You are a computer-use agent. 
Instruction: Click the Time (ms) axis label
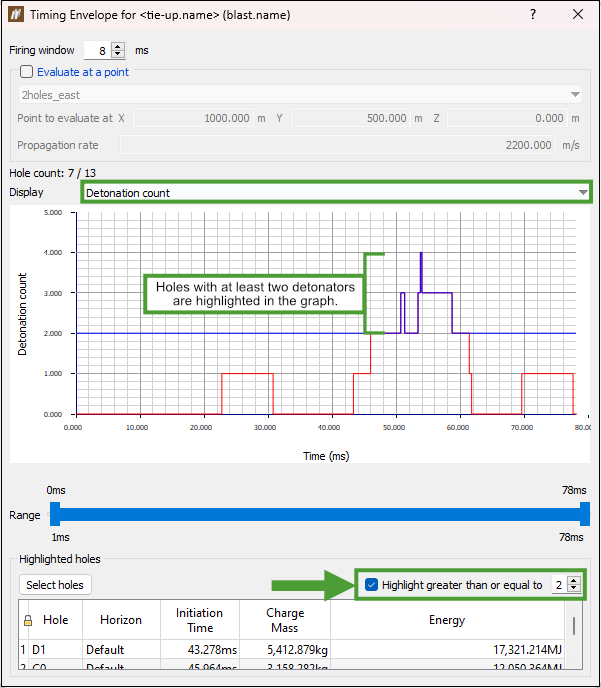pos(326,456)
